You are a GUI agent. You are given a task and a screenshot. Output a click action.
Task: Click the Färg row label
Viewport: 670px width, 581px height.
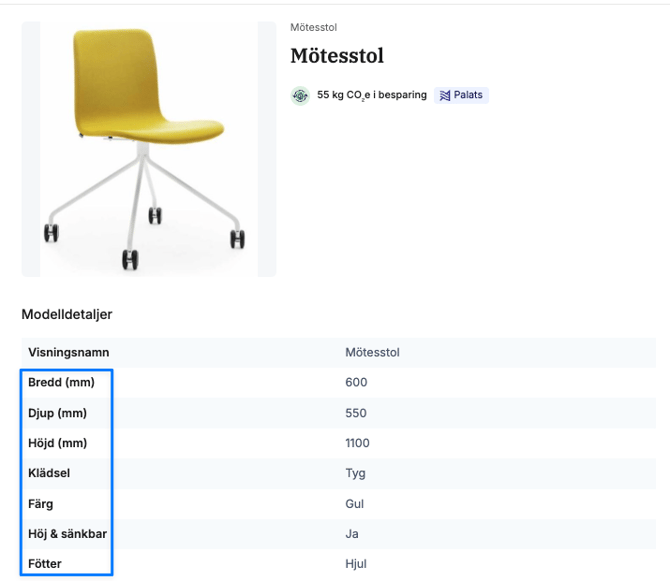click(x=41, y=504)
